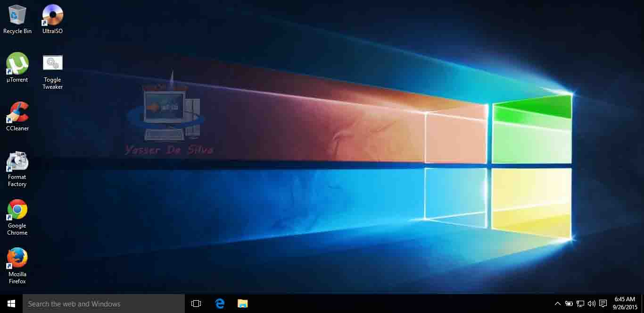
Task: Open Task View from the taskbar
Action: (196, 304)
